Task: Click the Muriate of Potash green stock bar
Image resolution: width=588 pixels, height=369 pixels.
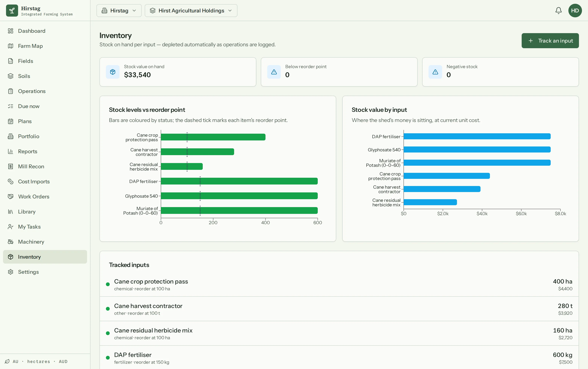Action: point(239,210)
